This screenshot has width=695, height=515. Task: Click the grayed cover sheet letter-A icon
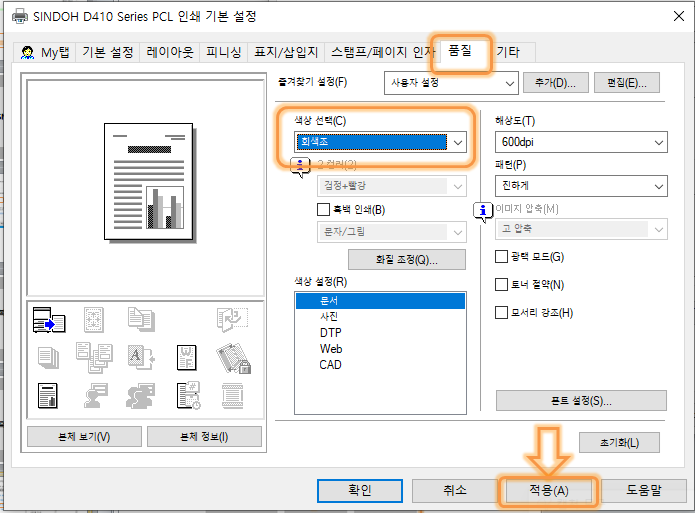click(x=141, y=357)
